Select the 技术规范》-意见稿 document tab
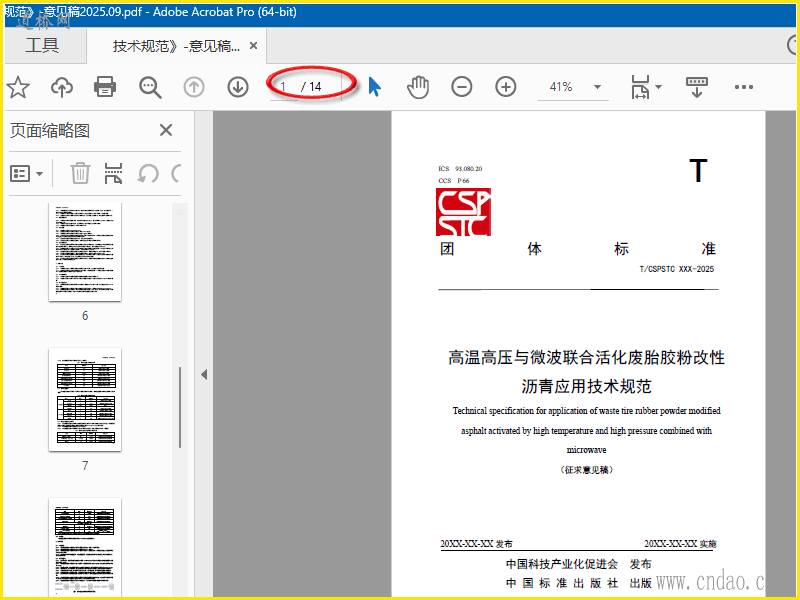Screen dimensions: 800x600 click(176, 46)
